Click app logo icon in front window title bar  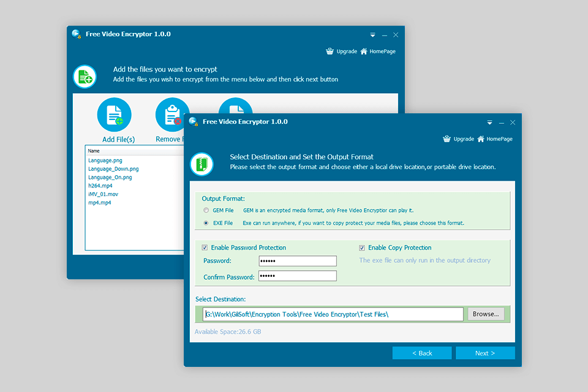tap(194, 121)
